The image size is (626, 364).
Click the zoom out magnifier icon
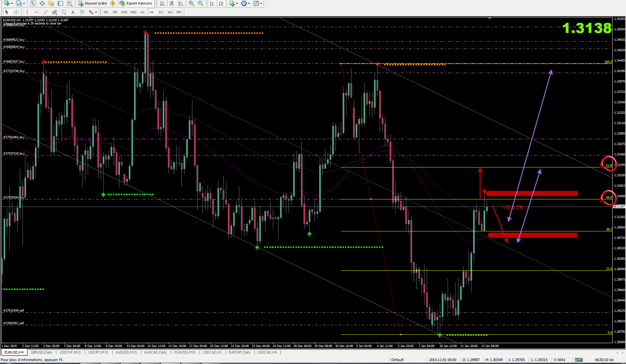201,3
